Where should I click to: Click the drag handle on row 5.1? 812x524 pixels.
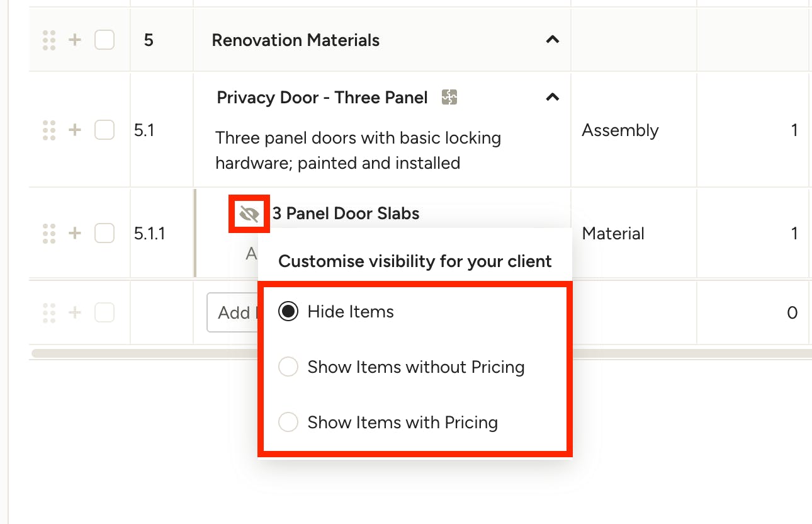coord(49,130)
